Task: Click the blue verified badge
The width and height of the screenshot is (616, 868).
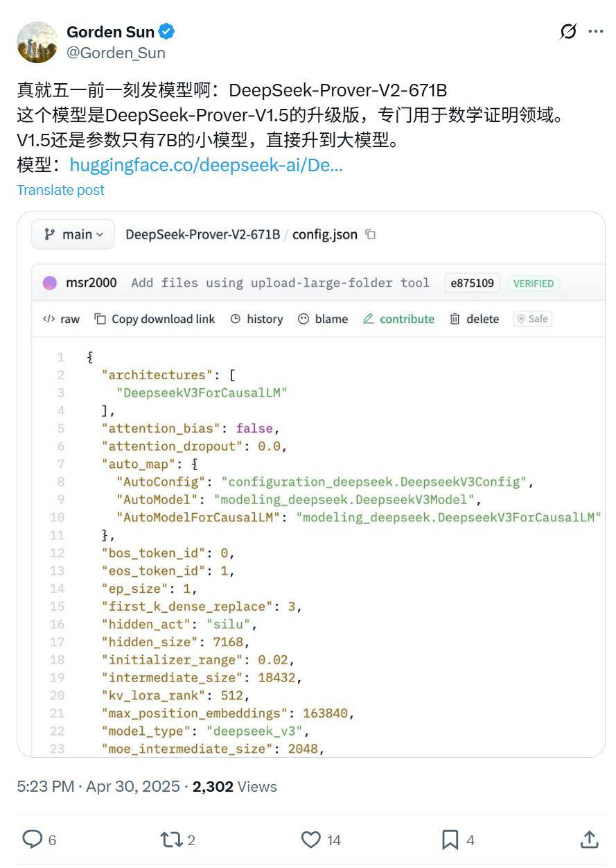Action: [x=166, y=32]
